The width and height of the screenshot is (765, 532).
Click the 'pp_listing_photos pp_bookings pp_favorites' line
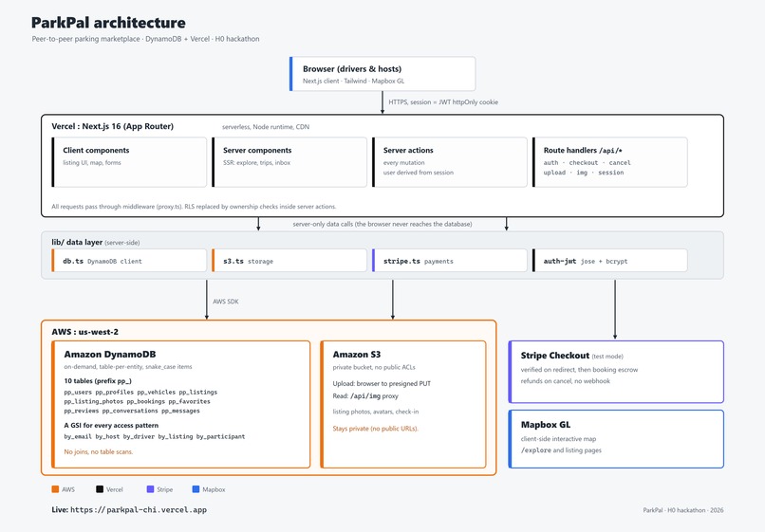point(137,401)
